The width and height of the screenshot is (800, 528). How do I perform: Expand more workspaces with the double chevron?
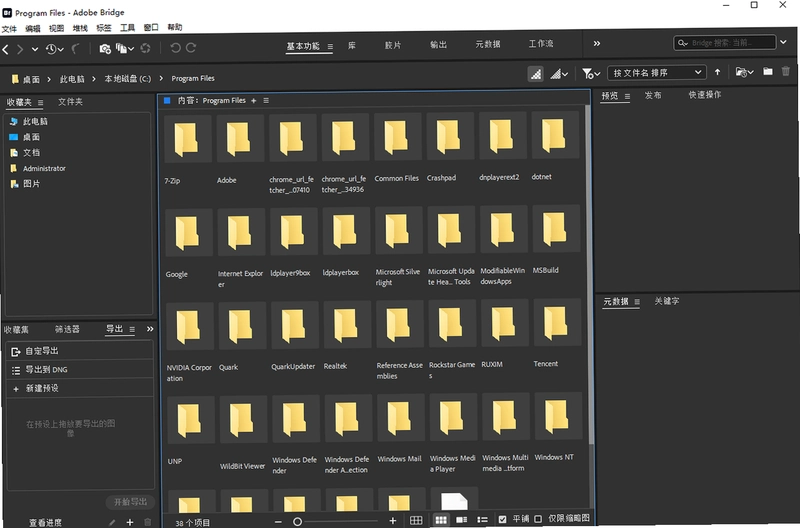coord(596,43)
